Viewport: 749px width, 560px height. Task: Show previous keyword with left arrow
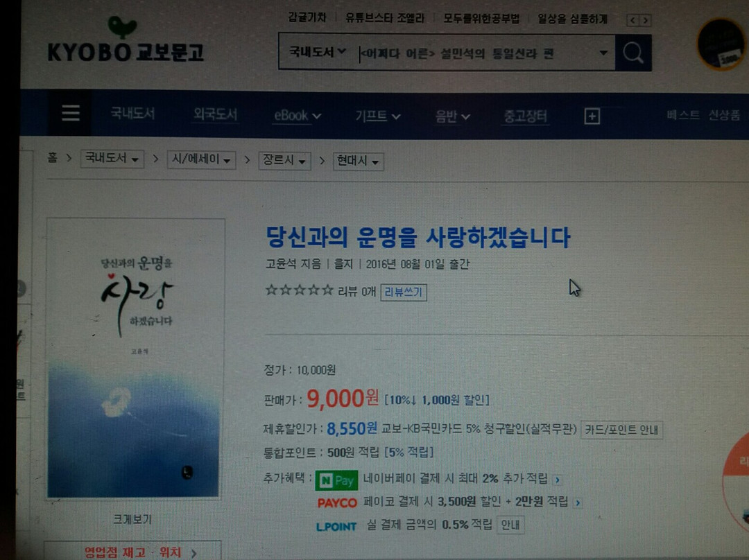click(632, 20)
